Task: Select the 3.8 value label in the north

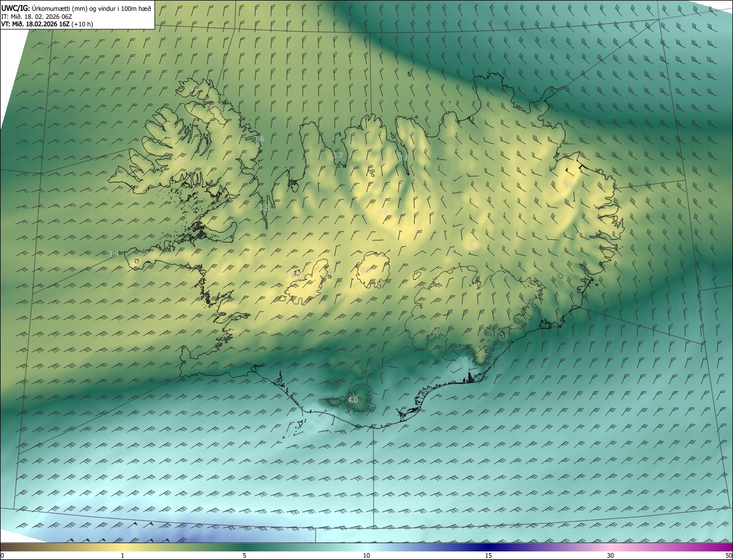Action: pyautogui.click(x=404, y=158)
